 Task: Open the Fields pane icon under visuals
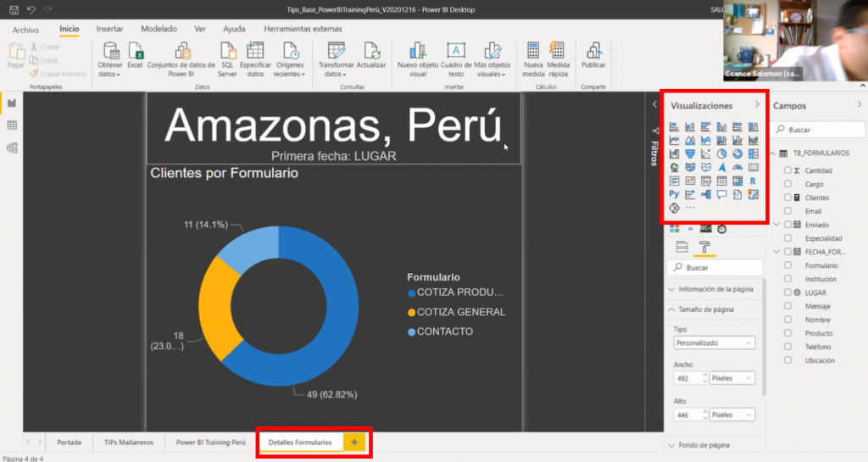click(682, 247)
